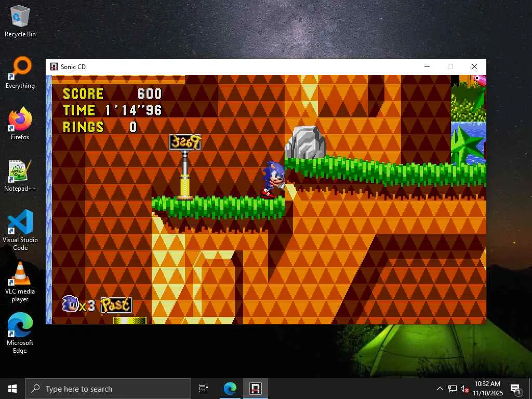Click the Sonic lives icon in the HUD
The height and width of the screenshot is (399, 532).
click(x=71, y=303)
